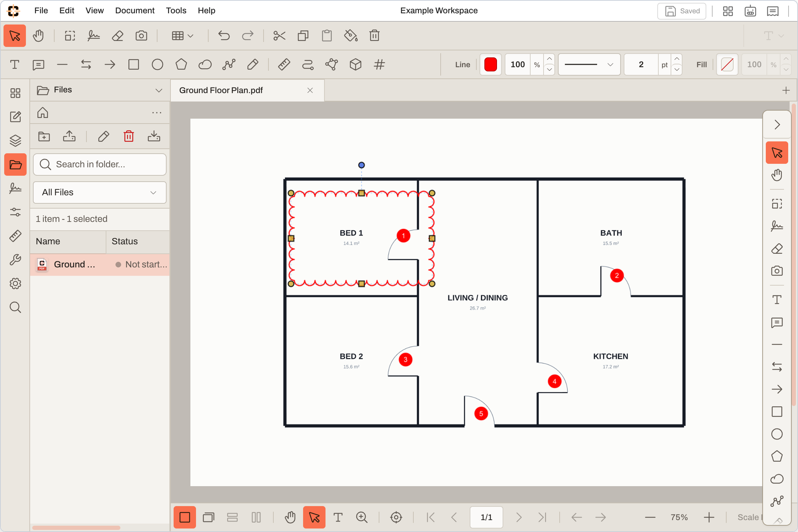The height and width of the screenshot is (532, 798).
Task: Open the View menu
Action: 94,10
